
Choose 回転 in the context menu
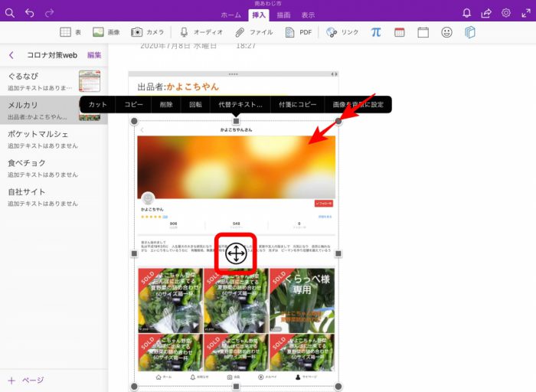[x=195, y=105]
